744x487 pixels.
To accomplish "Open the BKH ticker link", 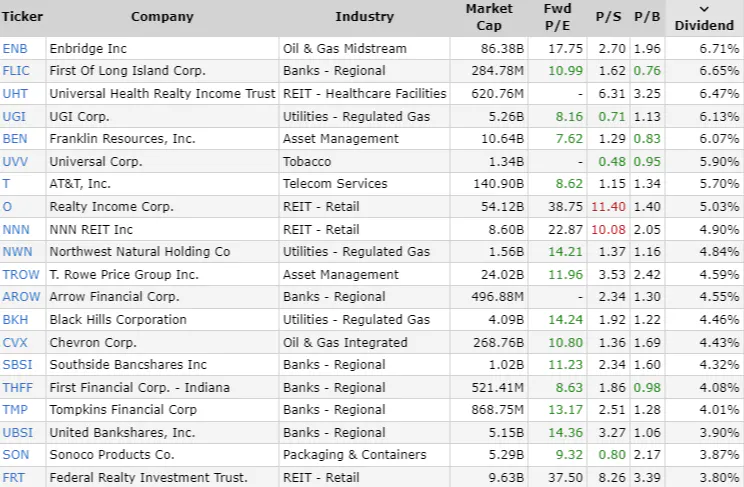I will pos(15,319).
